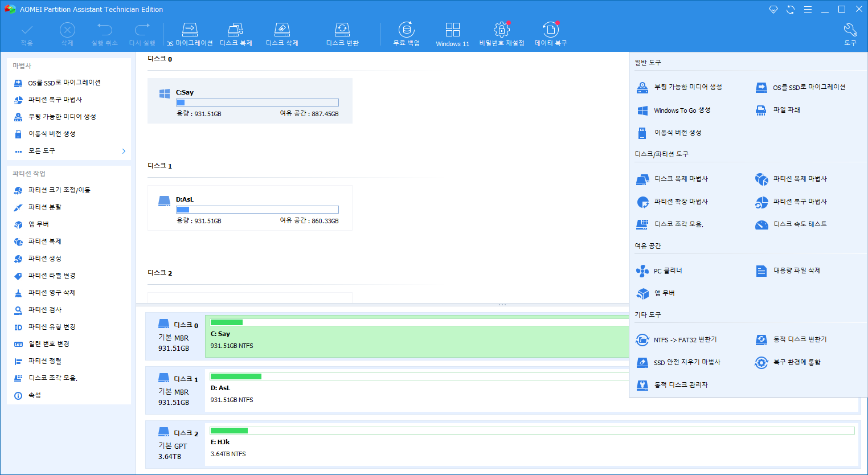Open 동적 디스크 관리자 menu entry
Screen dimensions: 868x475
pos(672,385)
